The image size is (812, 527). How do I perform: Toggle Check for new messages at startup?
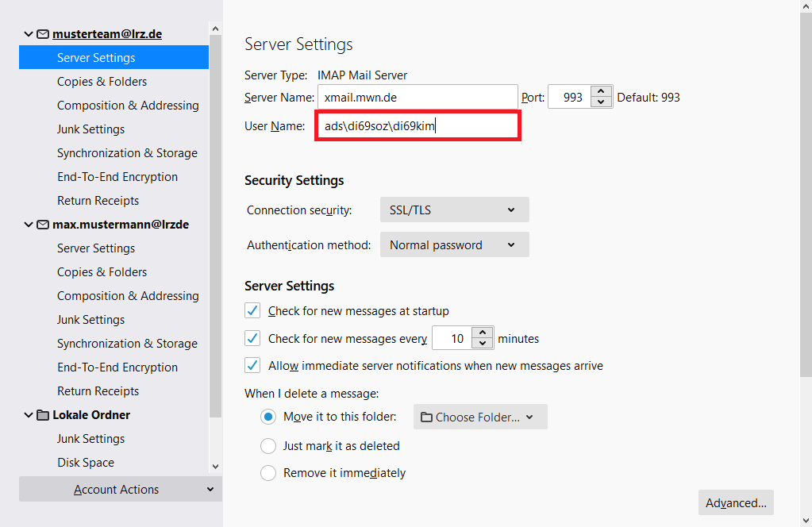[252, 310]
